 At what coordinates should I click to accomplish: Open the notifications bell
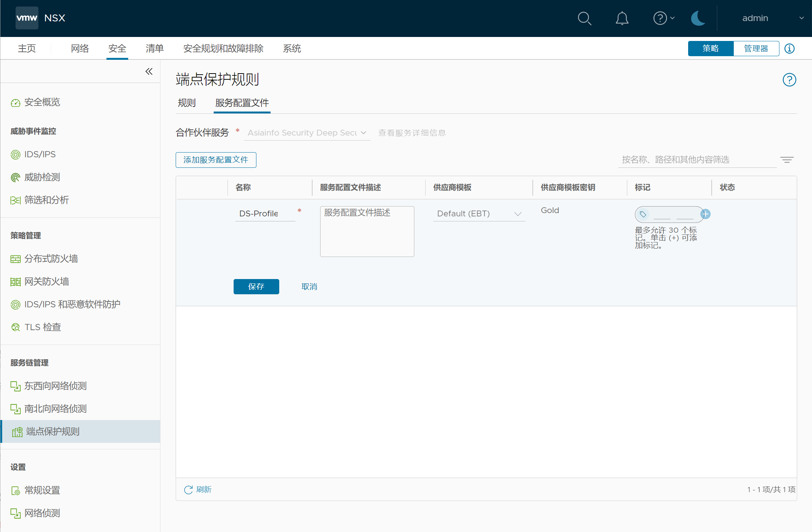[622, 18]
